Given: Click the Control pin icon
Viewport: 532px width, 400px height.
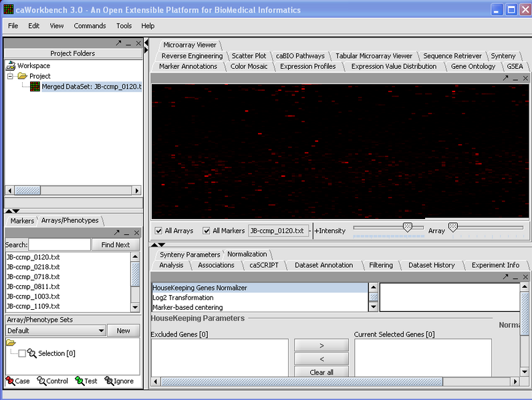Looking at the screenshot, I should point(41,381).
